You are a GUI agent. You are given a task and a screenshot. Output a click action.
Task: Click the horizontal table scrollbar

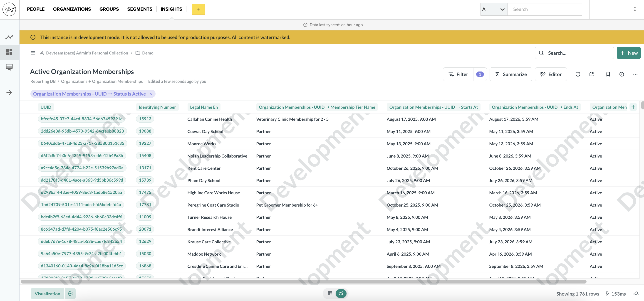304,282
